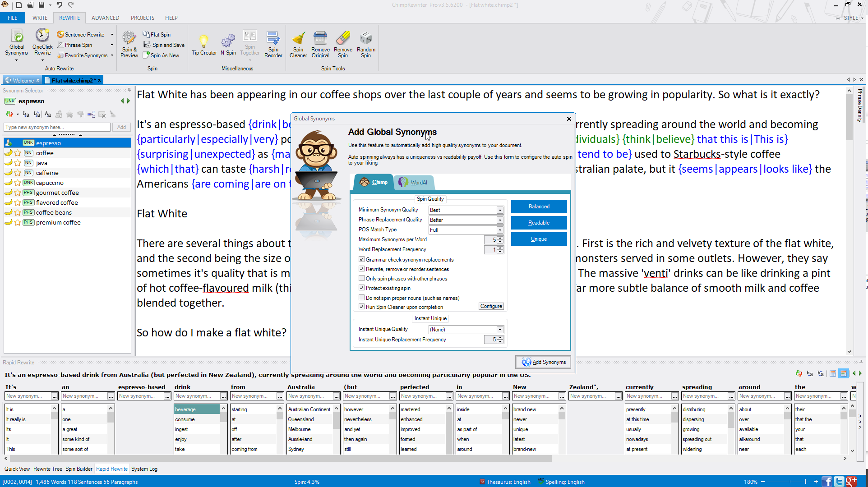Open the Spin Reorder tool
868x487 pixels.
pos(273,38)
